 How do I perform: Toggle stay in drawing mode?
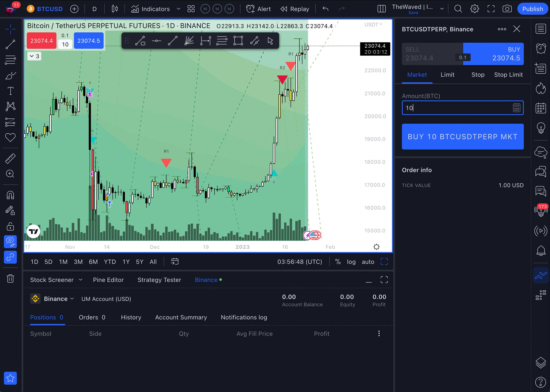(10, 210)
